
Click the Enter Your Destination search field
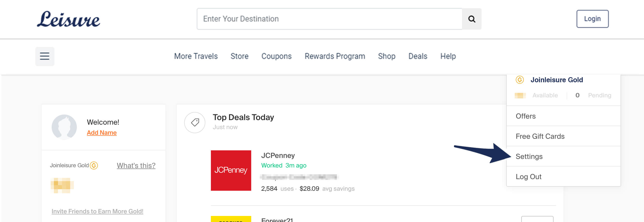click(330, 19)
